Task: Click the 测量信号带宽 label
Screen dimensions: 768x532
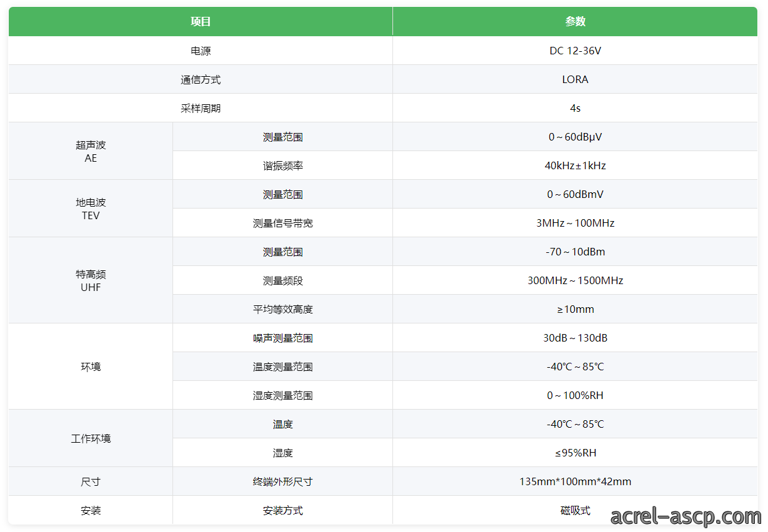Action: (x=282, y=223)
